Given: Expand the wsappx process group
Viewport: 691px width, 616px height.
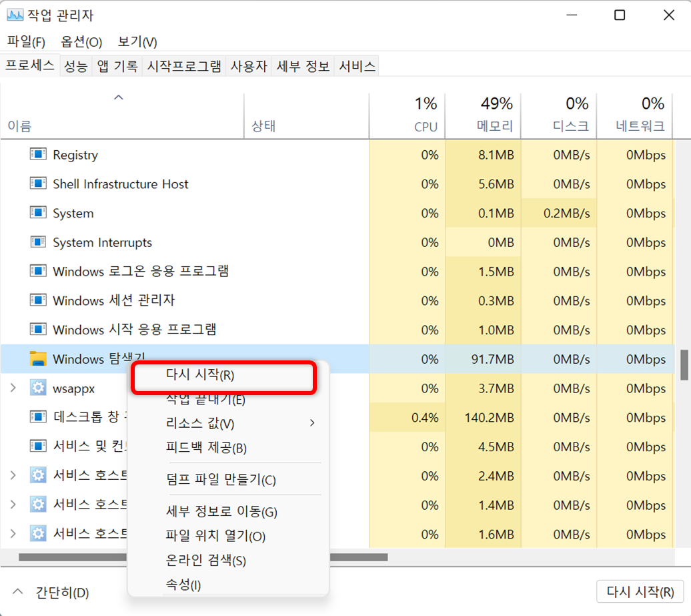Looking at the screenshot, I should click(x=13, y=388).
